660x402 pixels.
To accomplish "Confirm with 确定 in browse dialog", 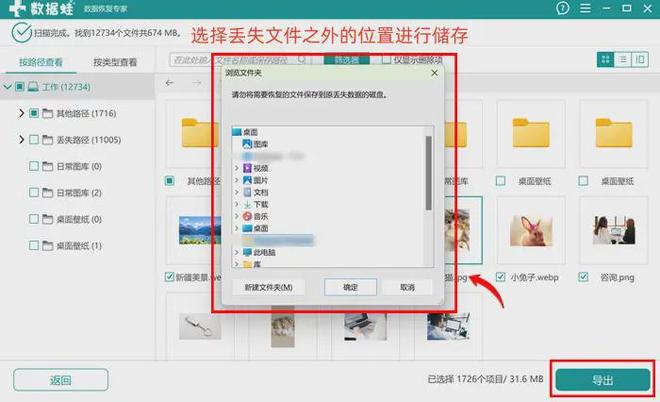I will (350, 287).
